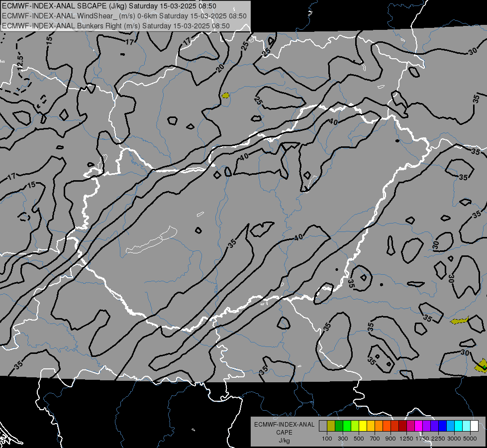This screenshot has height=448, width=487.
Task: Click the 100 legend value label
Action: click(327, 439)
